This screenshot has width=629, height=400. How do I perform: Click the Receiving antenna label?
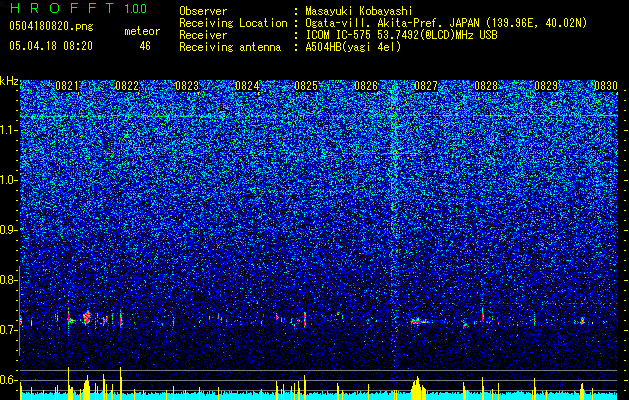click(230, 47)
